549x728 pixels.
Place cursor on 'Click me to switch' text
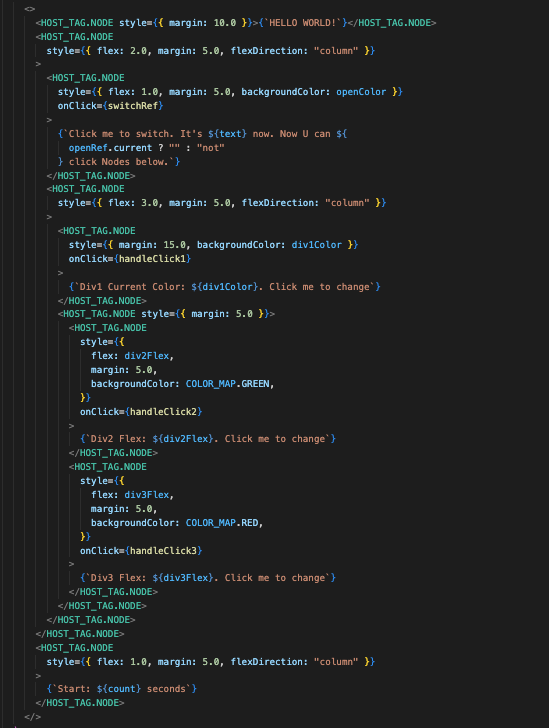[118, 134]
